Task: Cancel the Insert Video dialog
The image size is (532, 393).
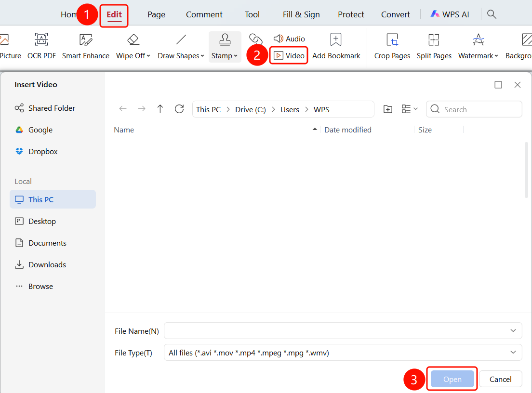Action: (x=501, y=379)
